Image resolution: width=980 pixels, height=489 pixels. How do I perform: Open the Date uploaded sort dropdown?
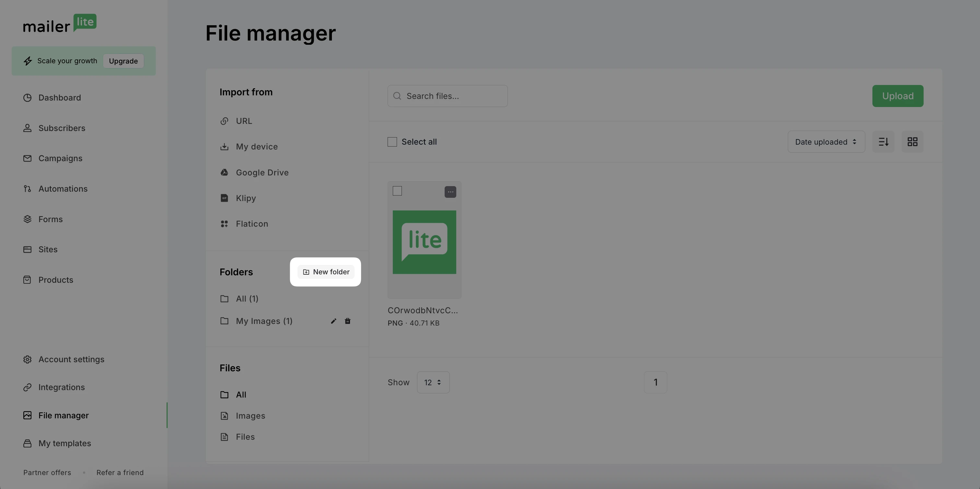coord(826,142)
